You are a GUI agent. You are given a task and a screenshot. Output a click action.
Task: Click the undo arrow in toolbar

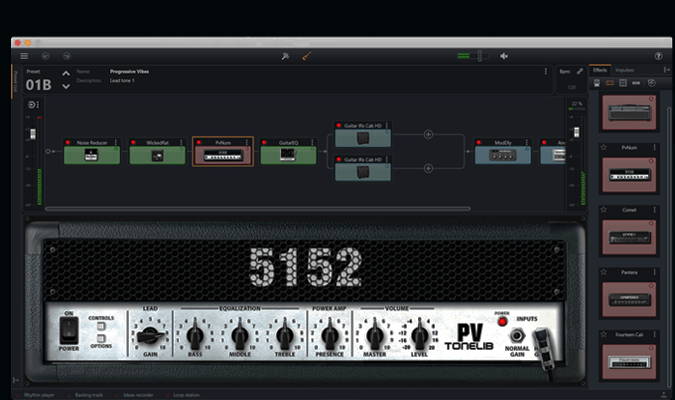coord(46,56)
